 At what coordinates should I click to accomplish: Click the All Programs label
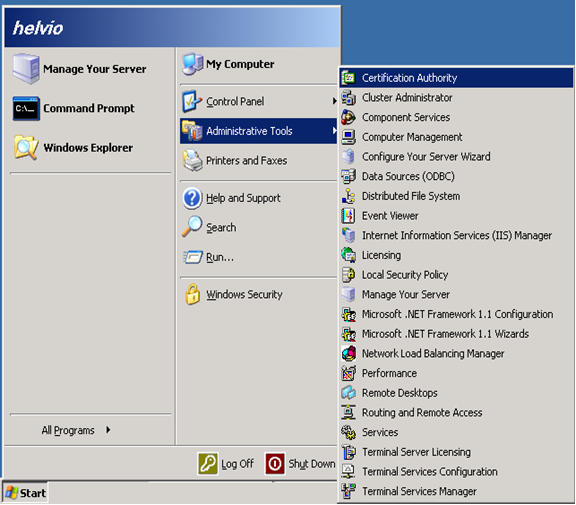tap(68, 430)
